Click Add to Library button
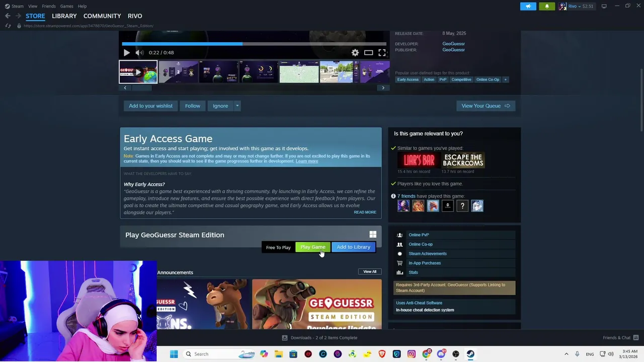644x362 pixels. point(353,247)
